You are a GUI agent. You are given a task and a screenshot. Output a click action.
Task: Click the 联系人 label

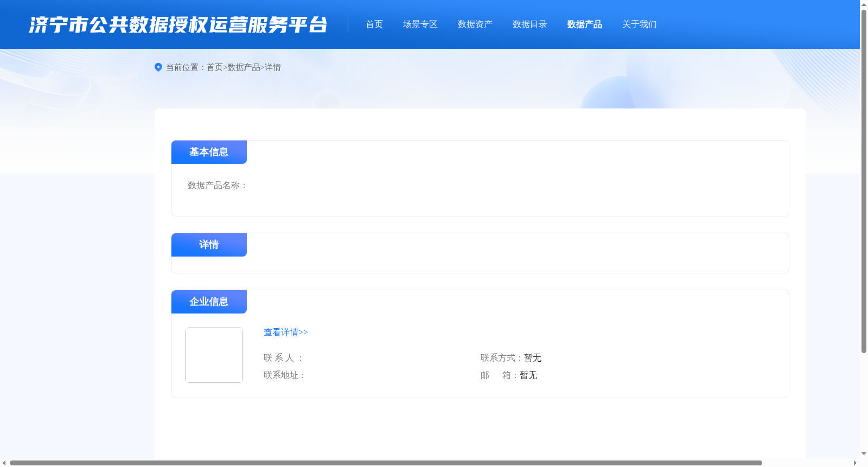pos(283,358)
